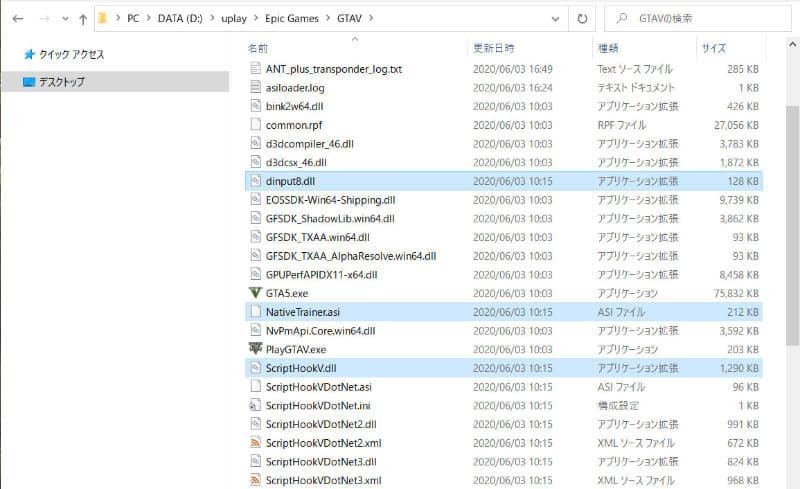Select file name ScriptHookV.dll
Viewport: 800px width, 489px height.
[301, 368]
